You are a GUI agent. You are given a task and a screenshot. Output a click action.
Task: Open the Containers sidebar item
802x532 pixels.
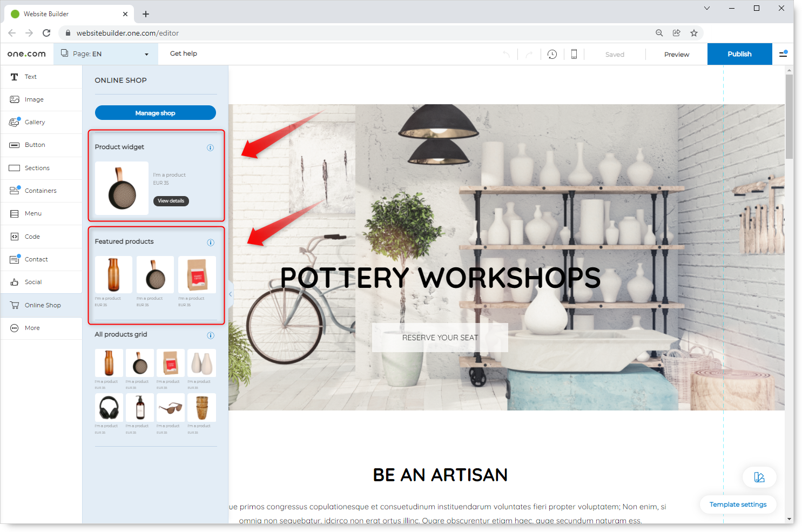tap(41, 191)
